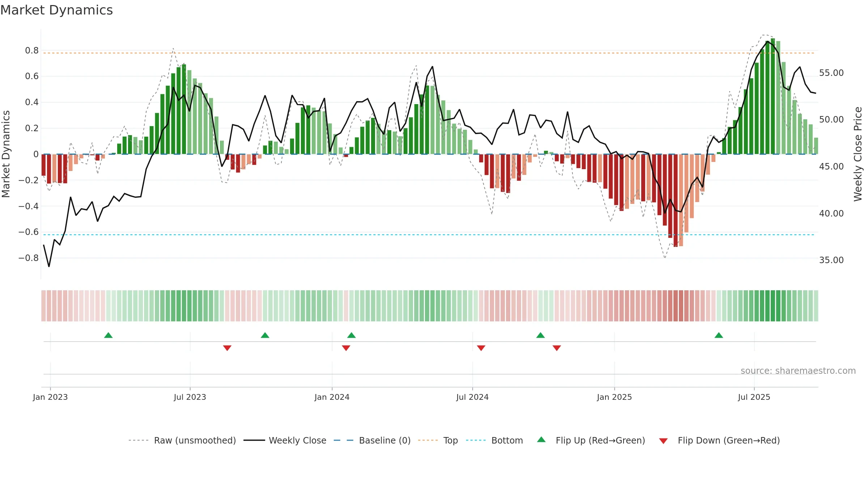Click the green flip-up marker before Jul 2025

pyautogui.click(x=719, y=335)
